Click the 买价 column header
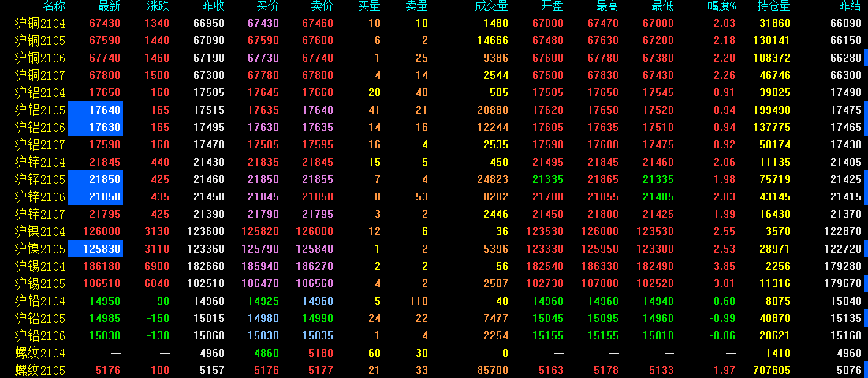Viewport: 868px width, 378px height. [x=267, y=6]
